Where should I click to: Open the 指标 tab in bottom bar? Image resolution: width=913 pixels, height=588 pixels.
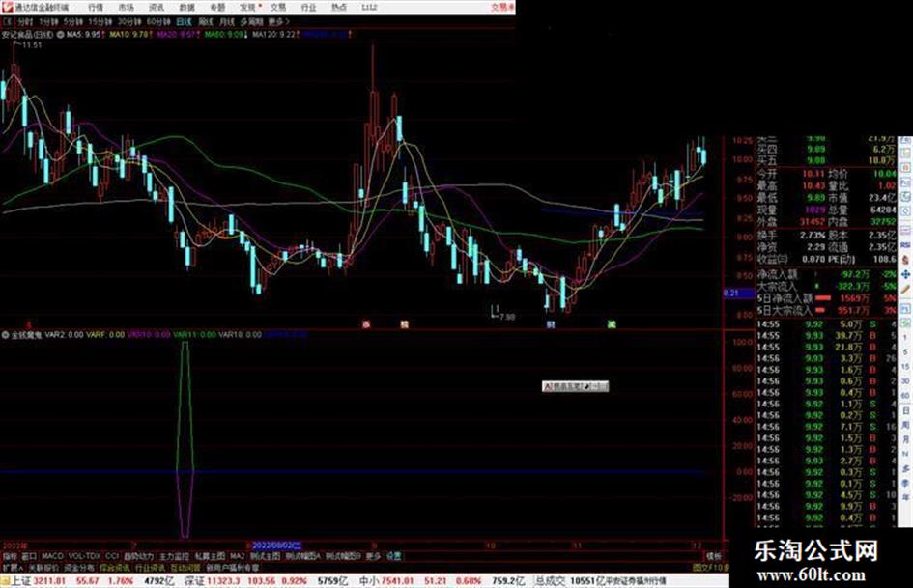(10, 556)
